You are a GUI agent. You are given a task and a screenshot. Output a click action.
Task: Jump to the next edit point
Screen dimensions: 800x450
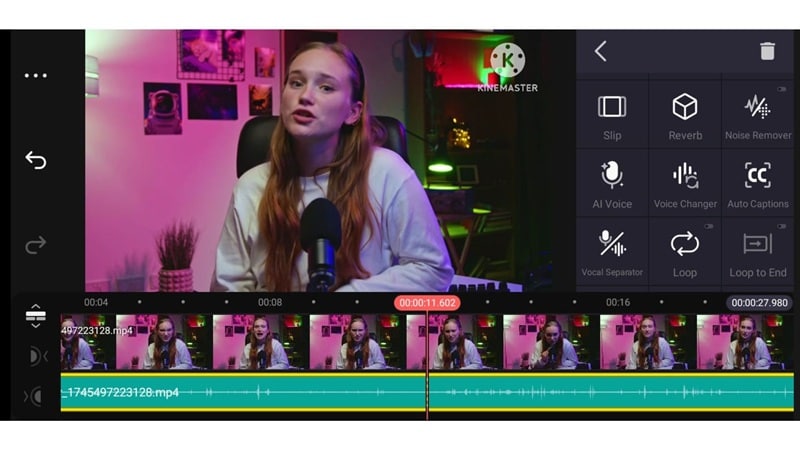click(35, 396)
